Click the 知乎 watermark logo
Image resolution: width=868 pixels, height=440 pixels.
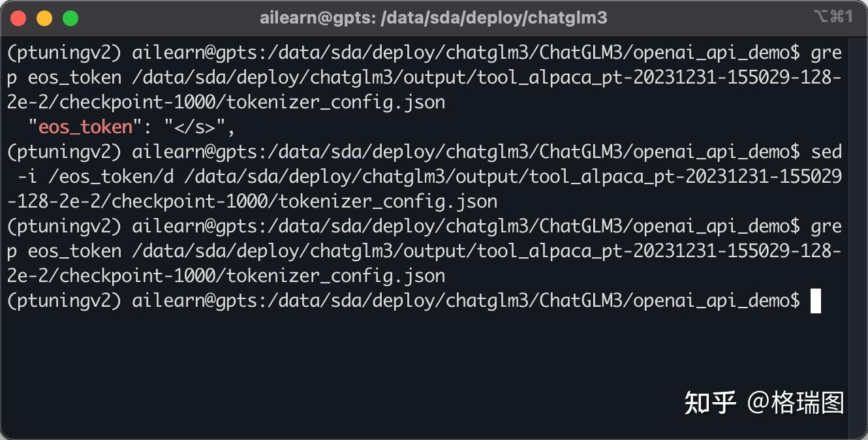pyautogui.click(x=710, y=403)
